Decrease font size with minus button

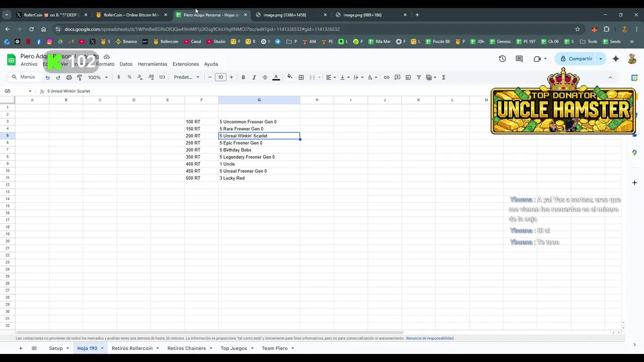pos(210,77)
